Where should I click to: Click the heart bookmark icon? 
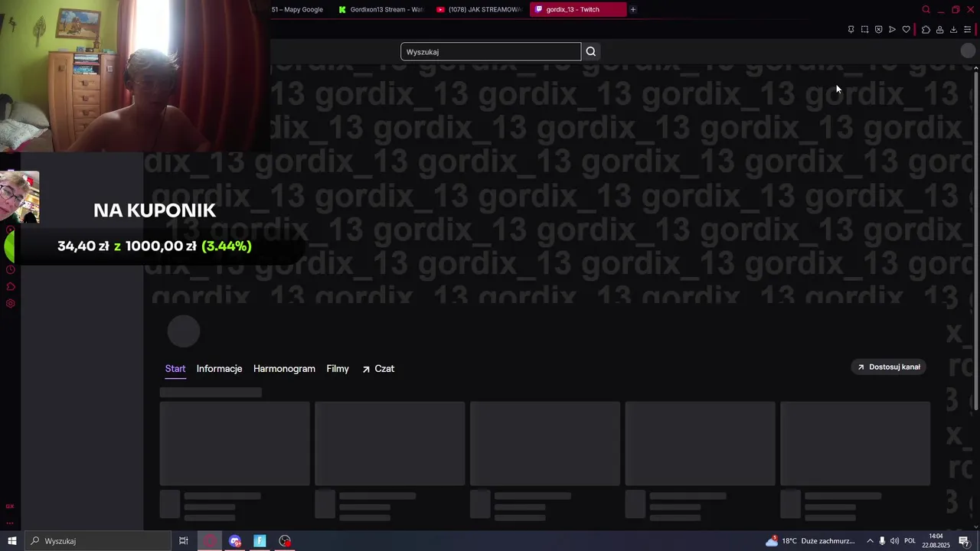pyautogui.click(x=906, y=30)
